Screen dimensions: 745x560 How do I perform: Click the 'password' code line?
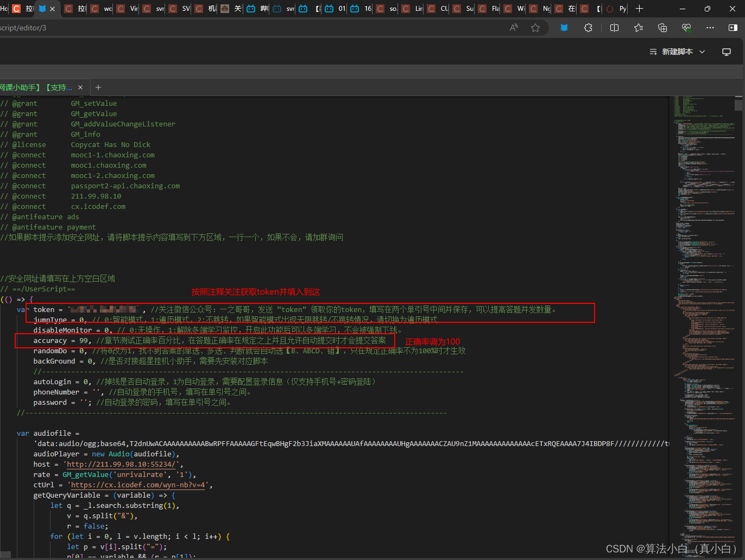pyautogui.click(x=134, y=402)
